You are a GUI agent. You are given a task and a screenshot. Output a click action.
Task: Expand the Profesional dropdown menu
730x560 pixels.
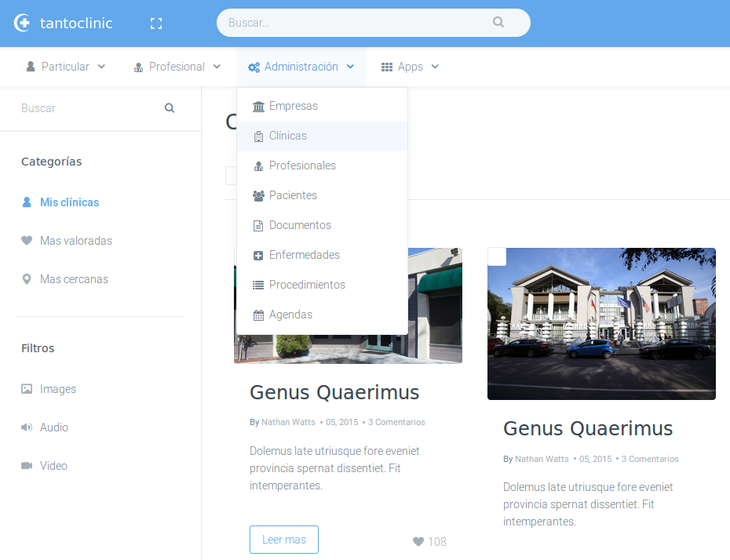point(177,67)
